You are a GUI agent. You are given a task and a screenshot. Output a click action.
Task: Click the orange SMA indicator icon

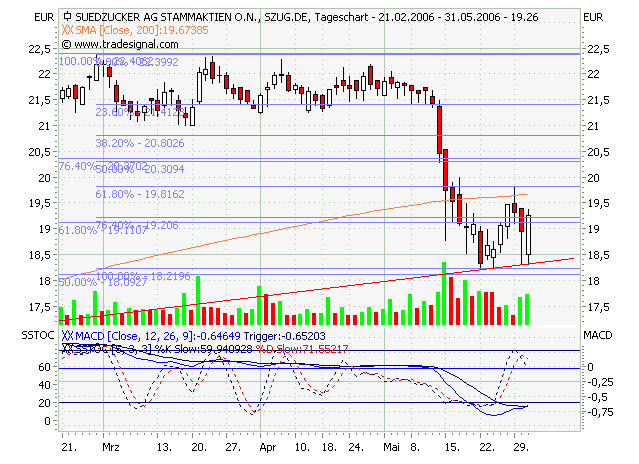68,30
